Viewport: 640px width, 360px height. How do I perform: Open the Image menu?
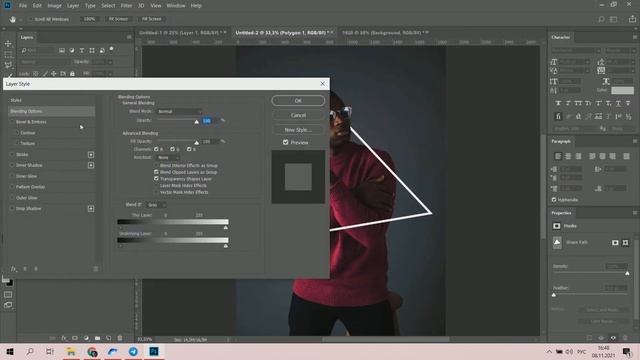point(54,6)
